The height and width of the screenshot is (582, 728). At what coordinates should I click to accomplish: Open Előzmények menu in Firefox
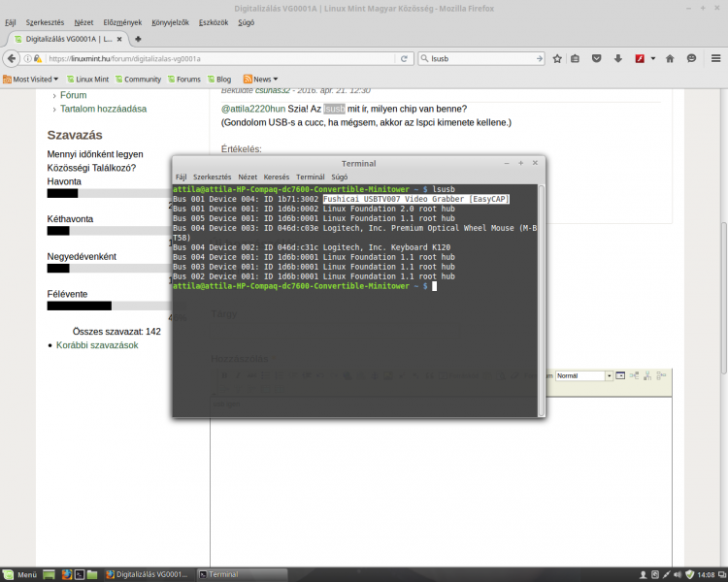click(122, 22)
